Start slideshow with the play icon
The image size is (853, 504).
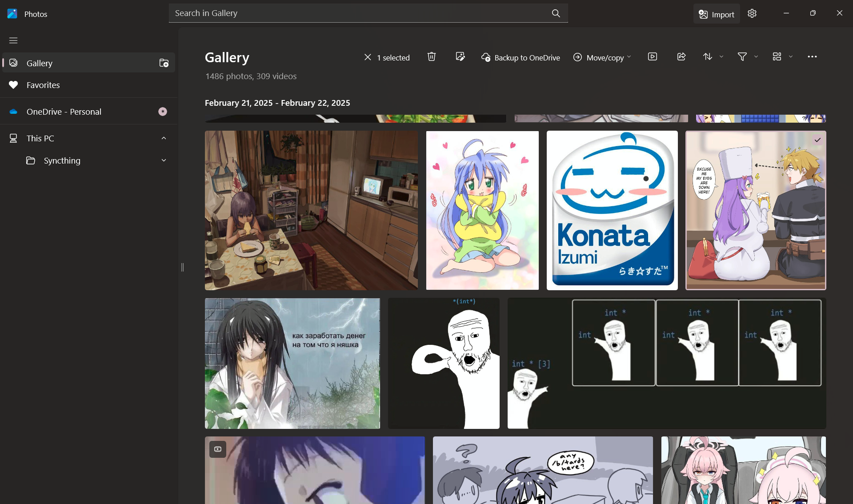coord(653,57)
